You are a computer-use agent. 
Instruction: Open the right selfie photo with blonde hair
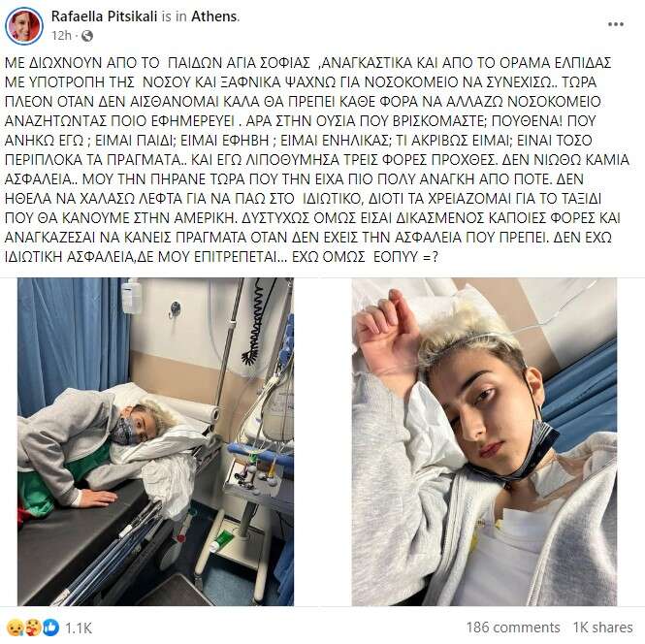484,441
